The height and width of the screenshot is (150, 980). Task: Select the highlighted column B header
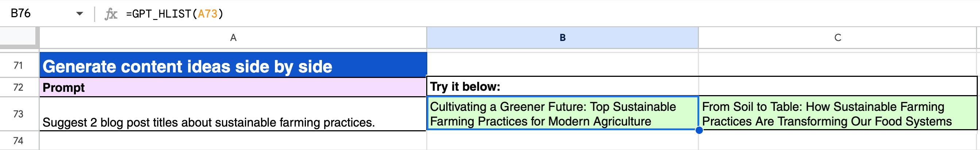562,37
